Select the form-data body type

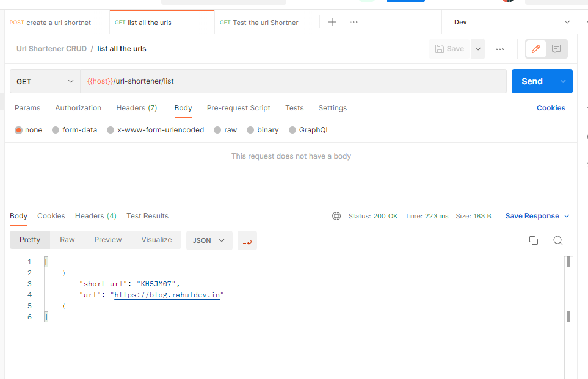point(74,129)
